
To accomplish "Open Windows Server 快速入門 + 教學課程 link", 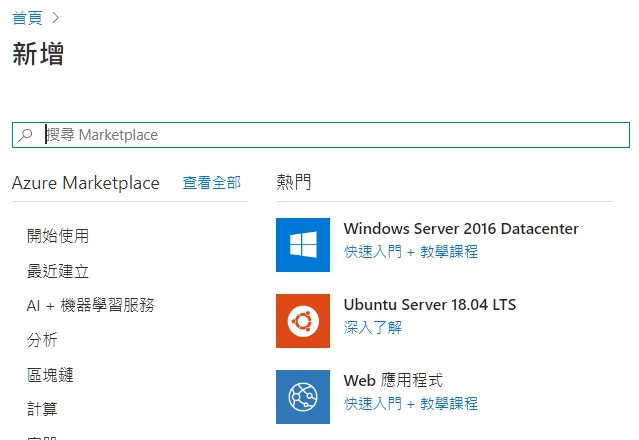I will (x=411, y=252).
